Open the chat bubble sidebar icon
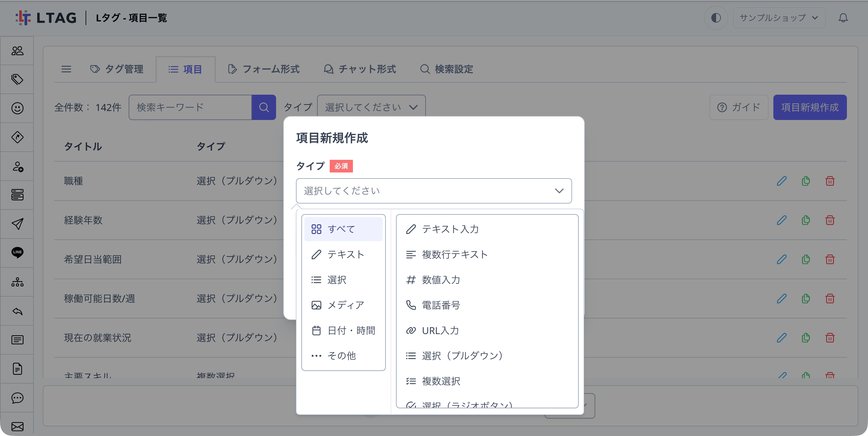The width and height of the screenshot is (868, 436). pyautogui.click(x=17, y=398)
